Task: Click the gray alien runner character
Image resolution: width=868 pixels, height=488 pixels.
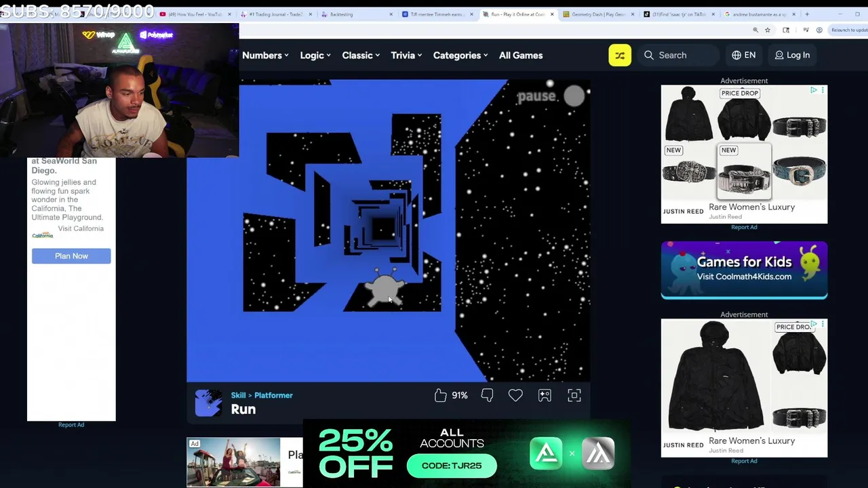Action: (385, 287)
